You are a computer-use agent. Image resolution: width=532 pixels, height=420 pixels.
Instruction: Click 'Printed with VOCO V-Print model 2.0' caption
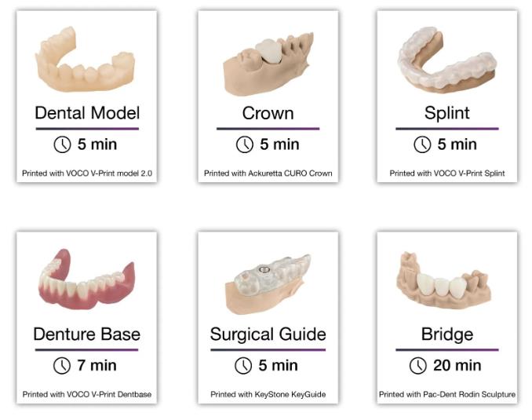pyautogui.click(x=86, y=173)
